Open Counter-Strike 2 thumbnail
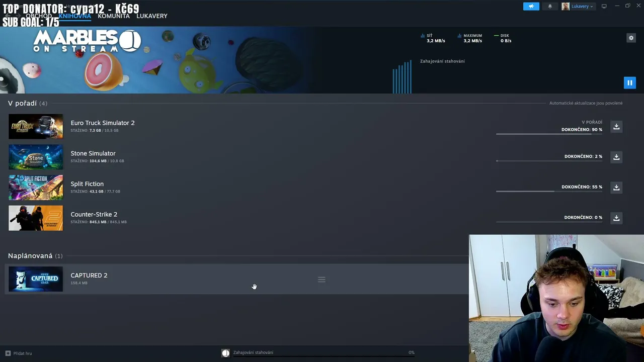The width and height of the screenshot is (644, 362). click(36, 218)
